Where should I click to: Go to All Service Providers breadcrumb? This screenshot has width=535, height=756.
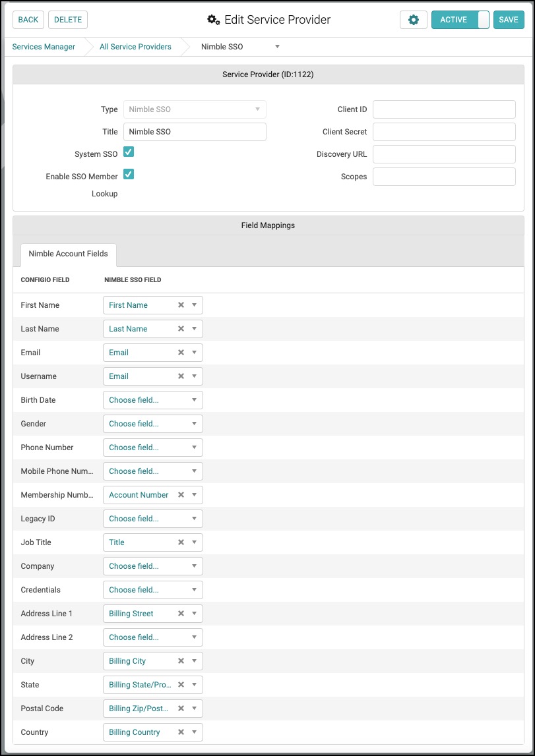135,47
